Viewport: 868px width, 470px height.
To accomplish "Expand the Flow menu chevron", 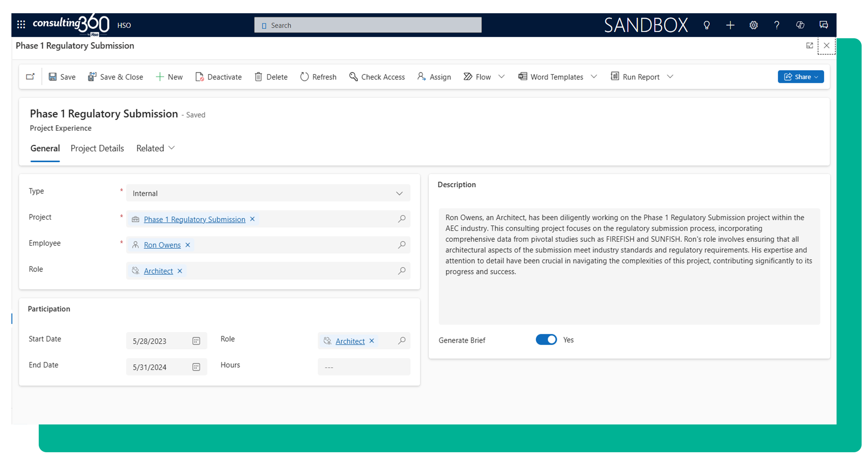I will point(501,77).
